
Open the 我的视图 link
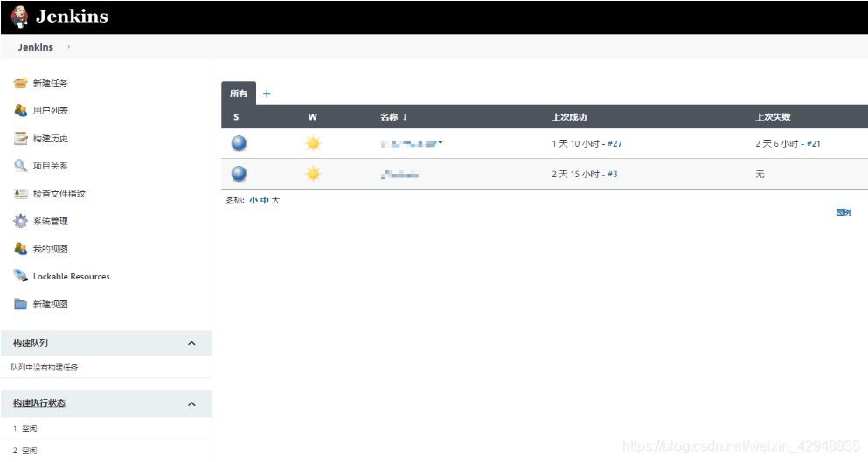pyautogui.click(x=51, y=249)
